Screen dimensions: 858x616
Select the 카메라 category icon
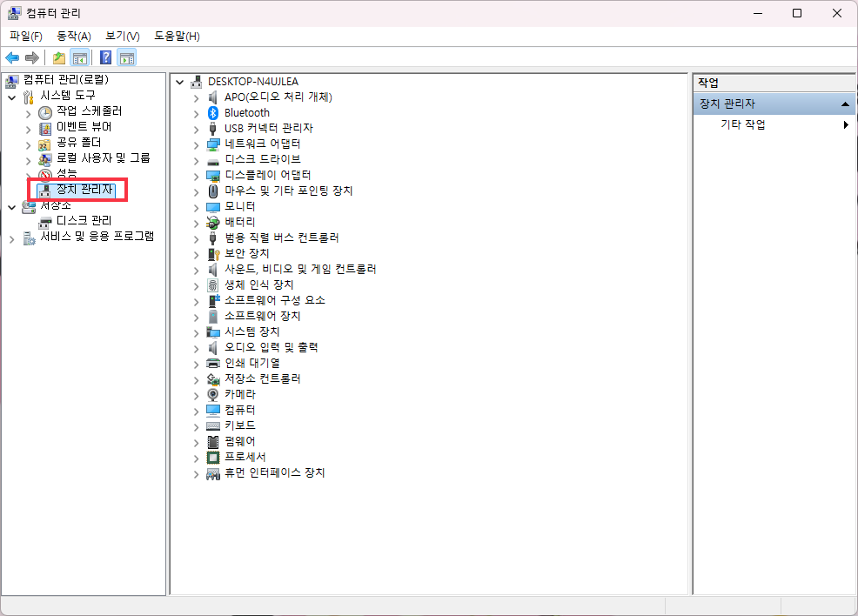(211, 394)
